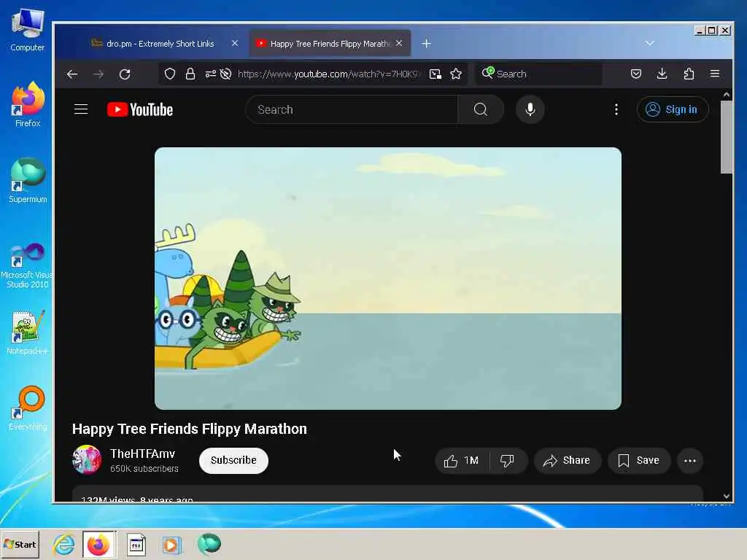Reload the YouTube page
The height and width of the screenshot is (560, 747).
pyautogui.click(x=125, y=74)
